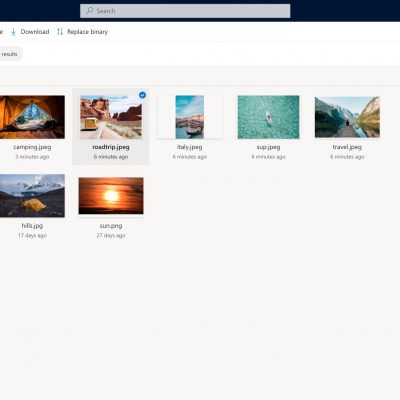
Task: Click the timestamp under roadtrip.jpeg
Action: [x=111, y=157]
